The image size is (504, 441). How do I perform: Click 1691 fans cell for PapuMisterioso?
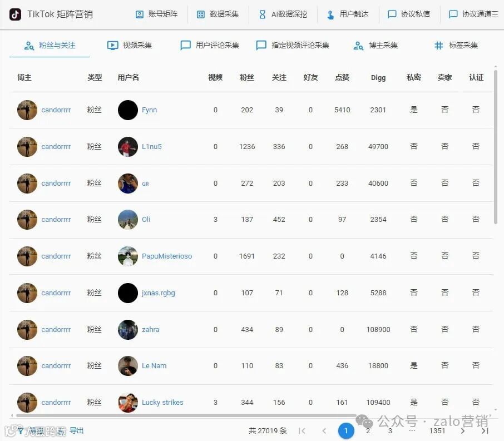click(247, 256)
